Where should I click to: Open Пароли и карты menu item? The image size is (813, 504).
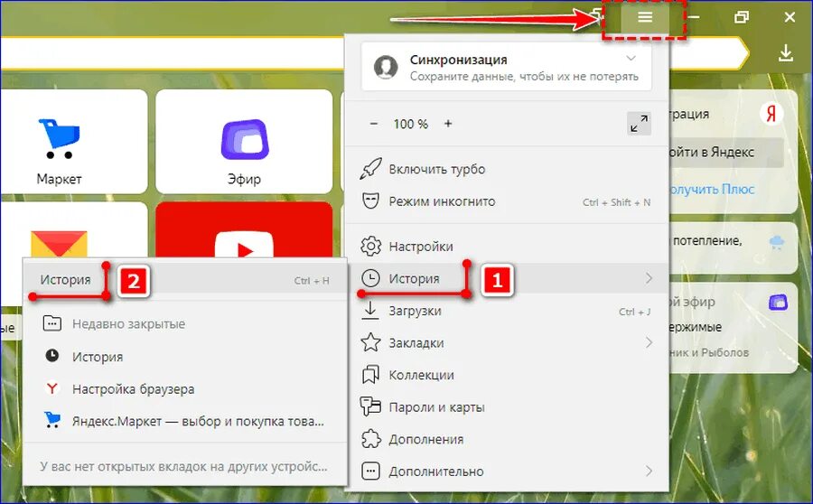pyautogui.click(x=506, y=406)
